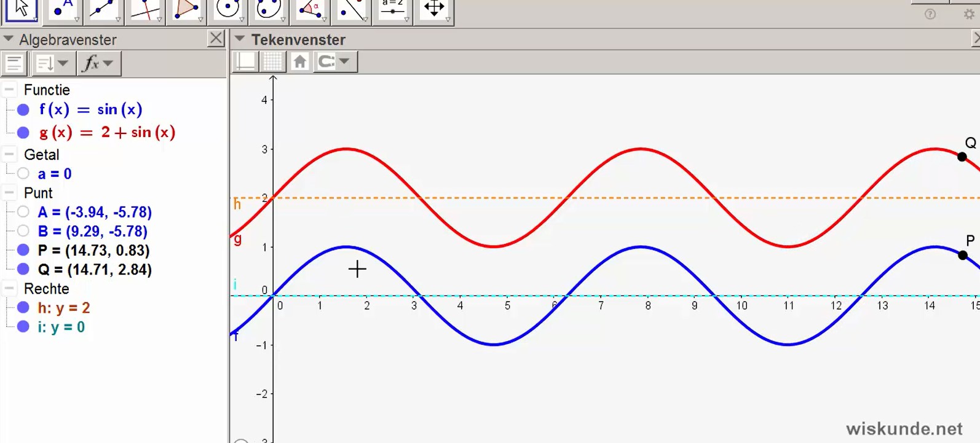
Task: Click the Functie group label
Action: [47, 90]
